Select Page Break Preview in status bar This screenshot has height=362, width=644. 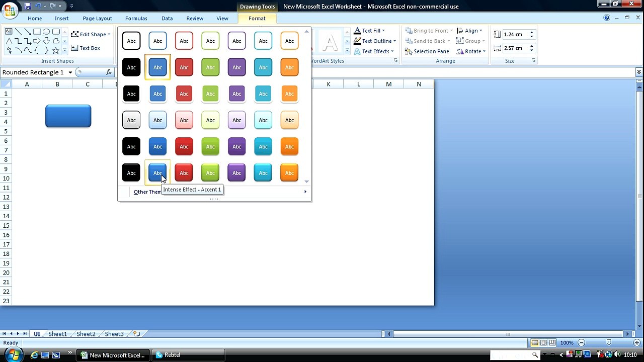(552, 343)
